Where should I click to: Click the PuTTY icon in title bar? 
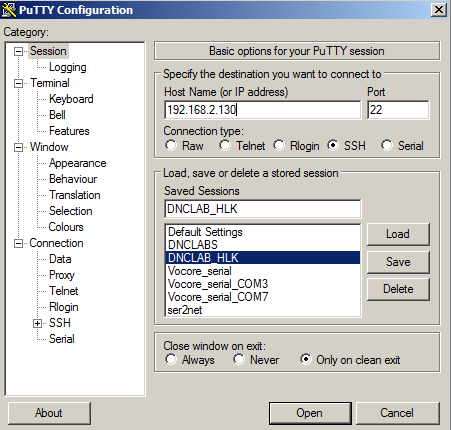coord(9,10)
